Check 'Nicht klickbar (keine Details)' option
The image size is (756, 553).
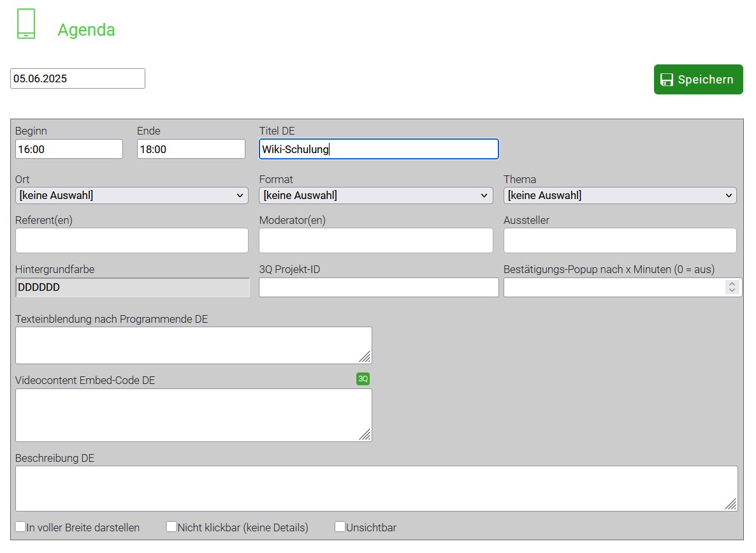pyautogui.click(x=171, y=527)
